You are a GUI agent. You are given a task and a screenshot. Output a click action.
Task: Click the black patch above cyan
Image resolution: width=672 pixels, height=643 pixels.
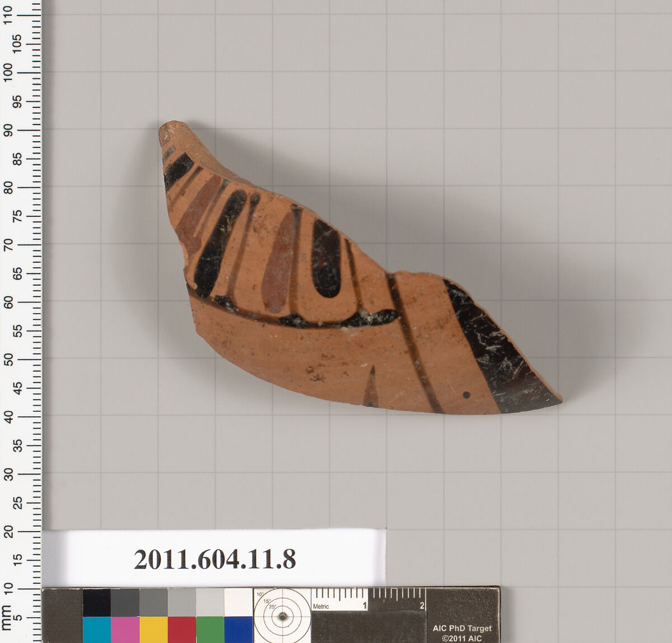coord(96,602)
